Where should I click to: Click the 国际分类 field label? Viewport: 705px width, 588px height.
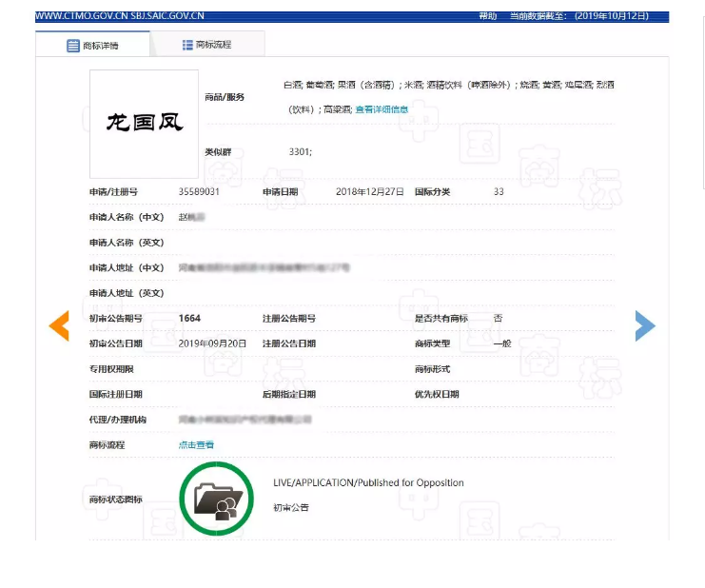432,192
